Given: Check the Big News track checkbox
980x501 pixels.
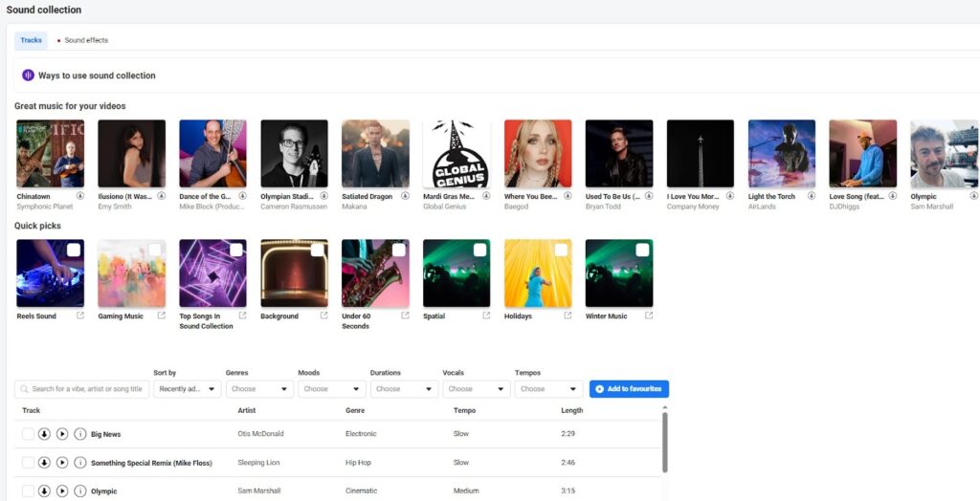Looking at the screenshot, I should coord(28,434).
